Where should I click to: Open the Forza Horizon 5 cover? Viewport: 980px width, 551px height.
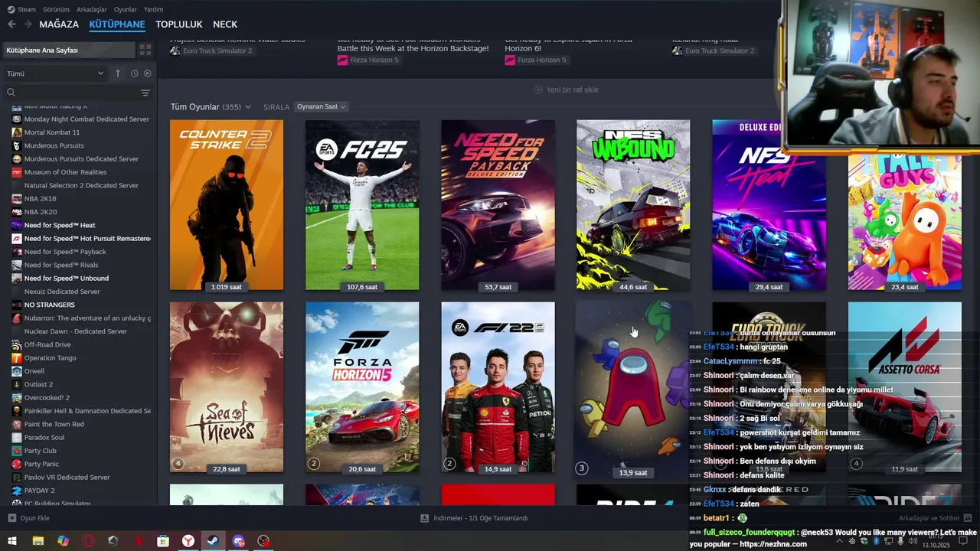pos(362,387)
